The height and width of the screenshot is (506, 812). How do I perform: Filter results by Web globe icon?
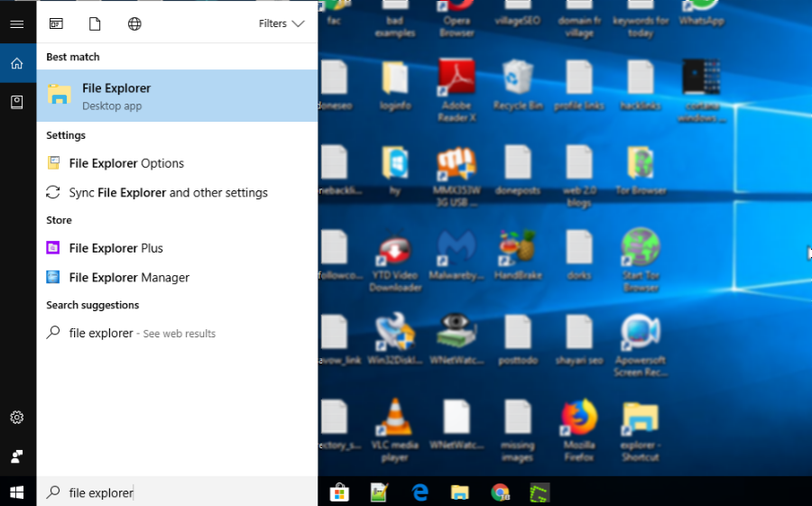coord(134,23)
